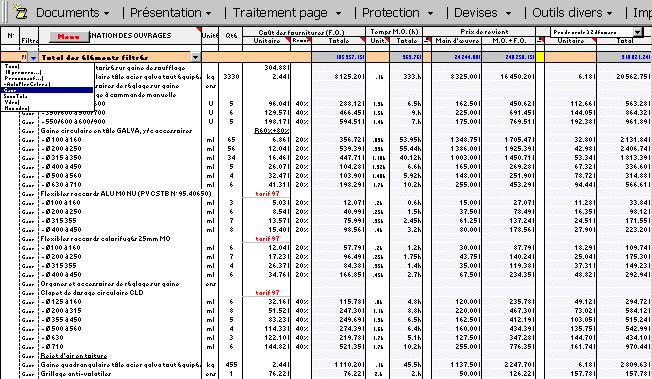Click the Temps M.O. (h) group header
Image resolution: width=652 pixels, height=379 pixels.
(x=394, y=32)
